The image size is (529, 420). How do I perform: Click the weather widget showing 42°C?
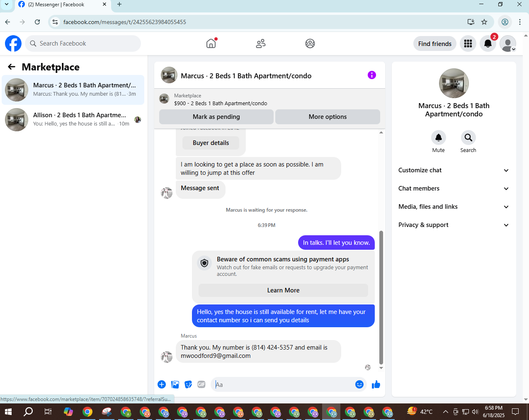(420, 412)
